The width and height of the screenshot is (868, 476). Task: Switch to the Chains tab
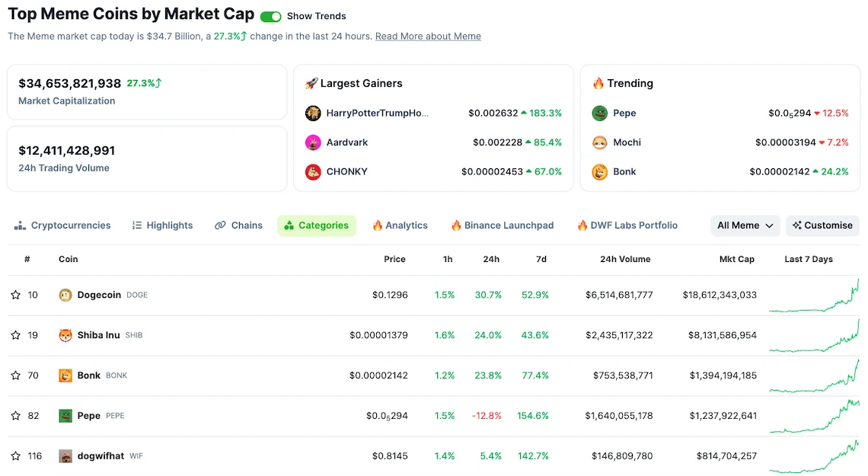[x=238, y=226]
